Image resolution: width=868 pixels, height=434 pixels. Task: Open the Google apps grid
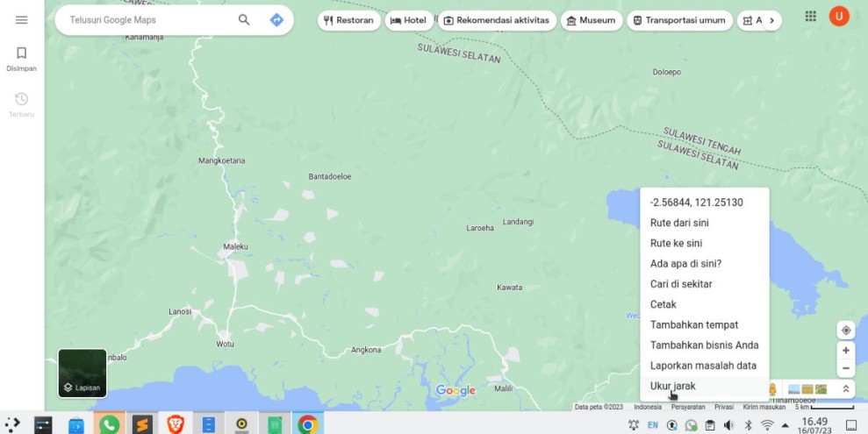click(810, 16)
